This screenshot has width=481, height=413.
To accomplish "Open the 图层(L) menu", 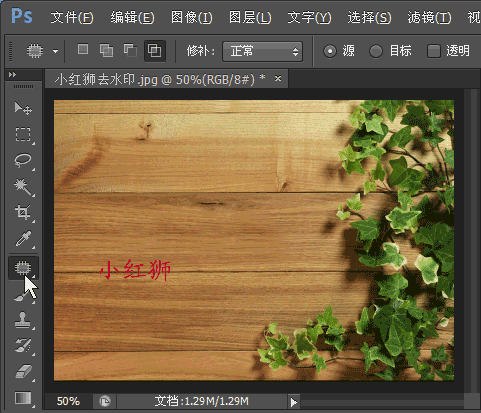I will [x=250, y=17].
